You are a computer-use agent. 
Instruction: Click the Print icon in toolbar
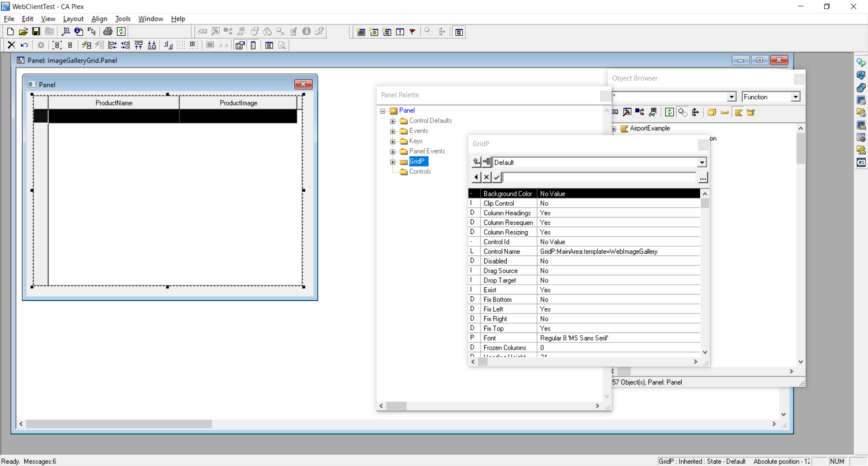tap(108, 31)
